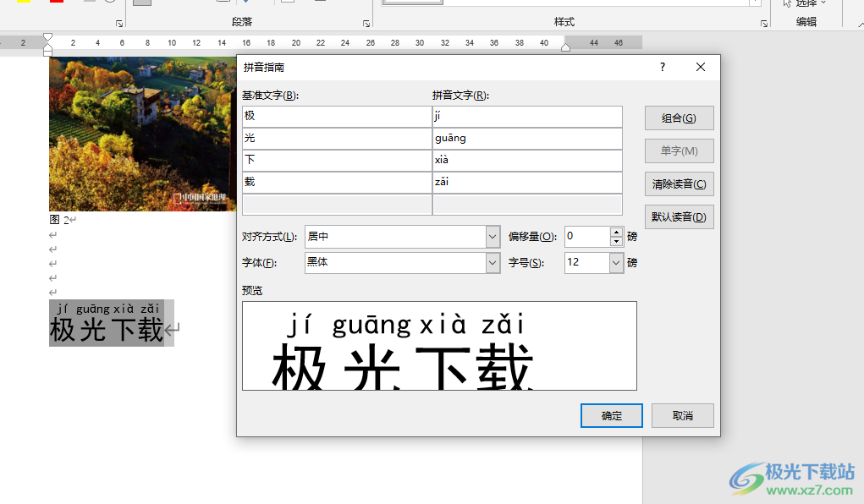Click the base text field containing 极
The image size is (864, 504).
point(337,116)
